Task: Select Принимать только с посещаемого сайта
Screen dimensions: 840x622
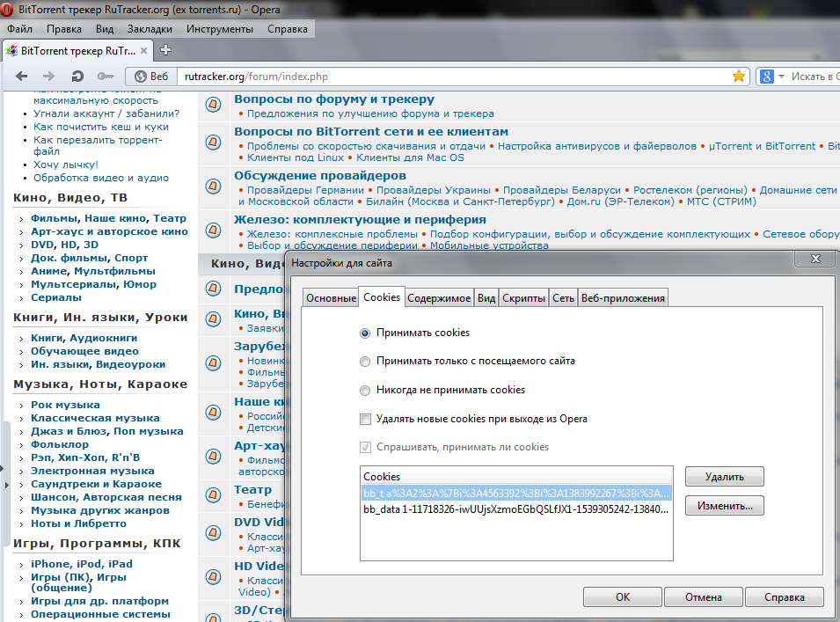Action: click(x=365, y=362)
